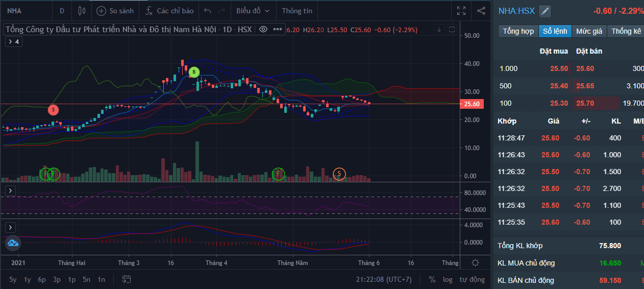Set time range to 5n
Screen dimensions: 644x289
pos(87,279)
